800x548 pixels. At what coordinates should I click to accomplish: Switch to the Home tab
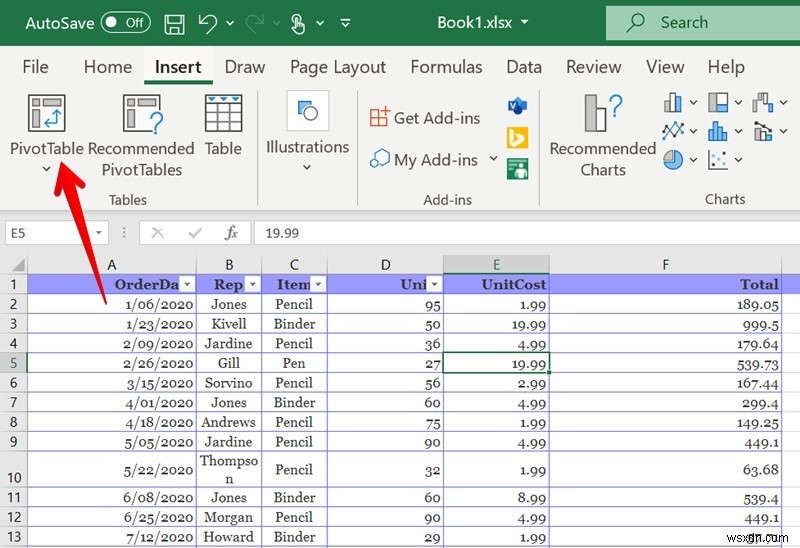pos(108,67)
